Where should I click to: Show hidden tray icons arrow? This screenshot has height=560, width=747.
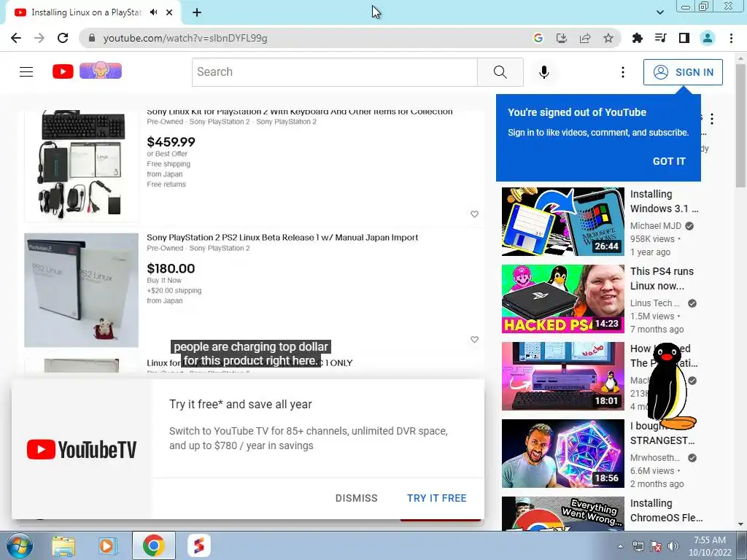click(620, 546)
